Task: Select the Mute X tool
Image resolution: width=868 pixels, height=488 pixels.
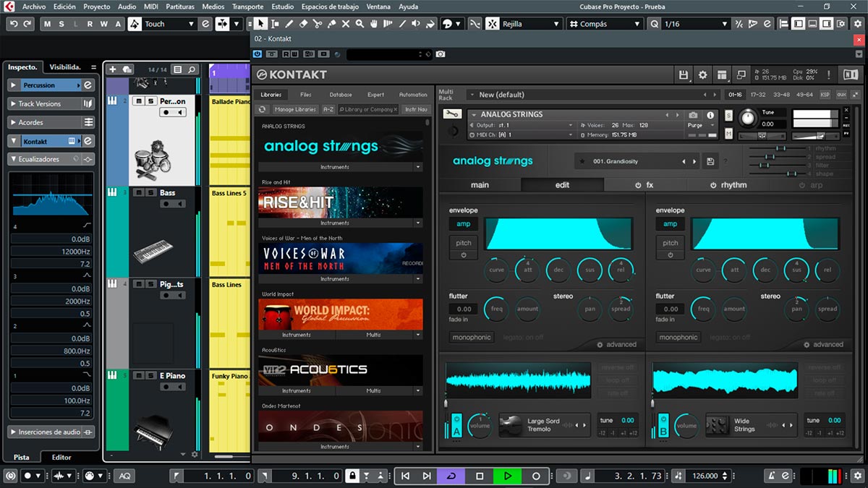Action: pyautogui.click(x=346, y=24)
